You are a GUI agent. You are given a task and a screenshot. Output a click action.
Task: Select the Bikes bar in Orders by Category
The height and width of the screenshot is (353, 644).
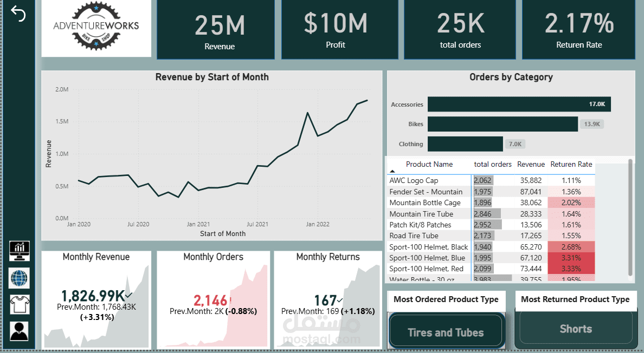(x=503, y=124)
